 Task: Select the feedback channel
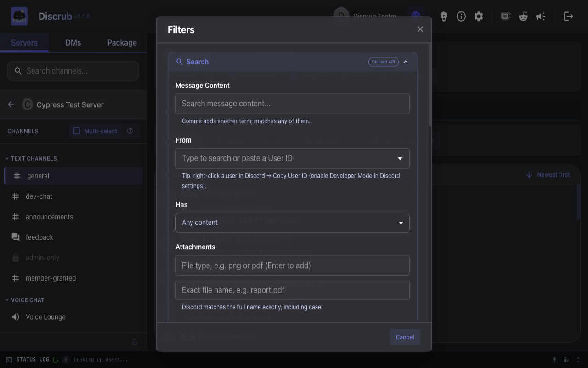(x=73, y=237)
